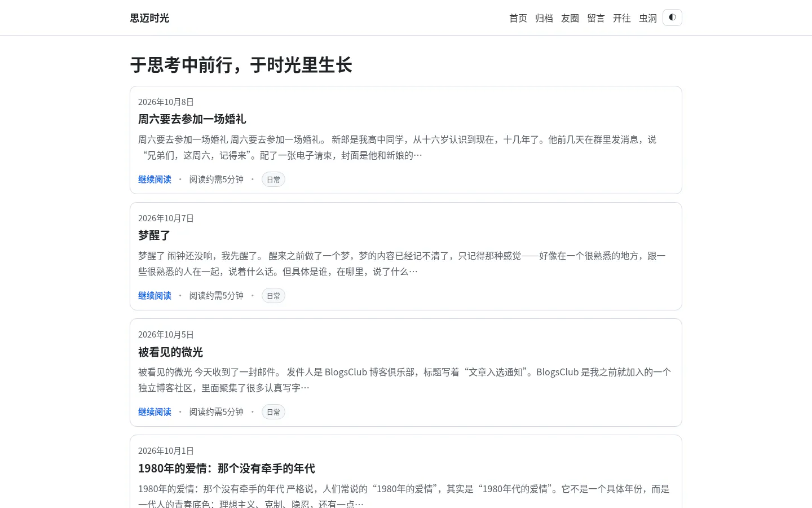The width and height of the screenshot is (812, 508).
Task: Open the 虫洞 nav link
Action: pos(648,18)
